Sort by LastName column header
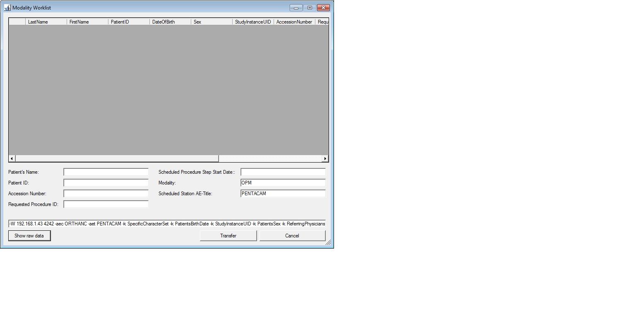Screen dimensions: 644x328 pos(46,22)
